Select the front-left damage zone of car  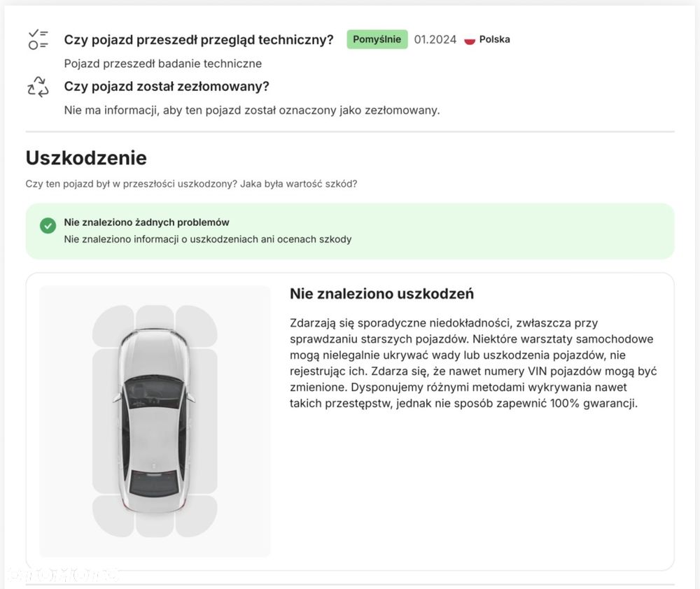[x=111, y=325]
